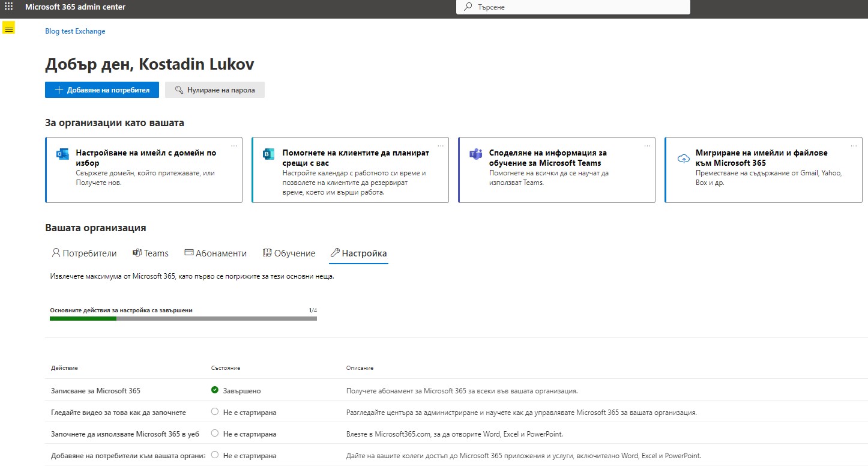Click 'Добавяне на потребител' button
Viewport: 868px width, 466px height.
101,90
